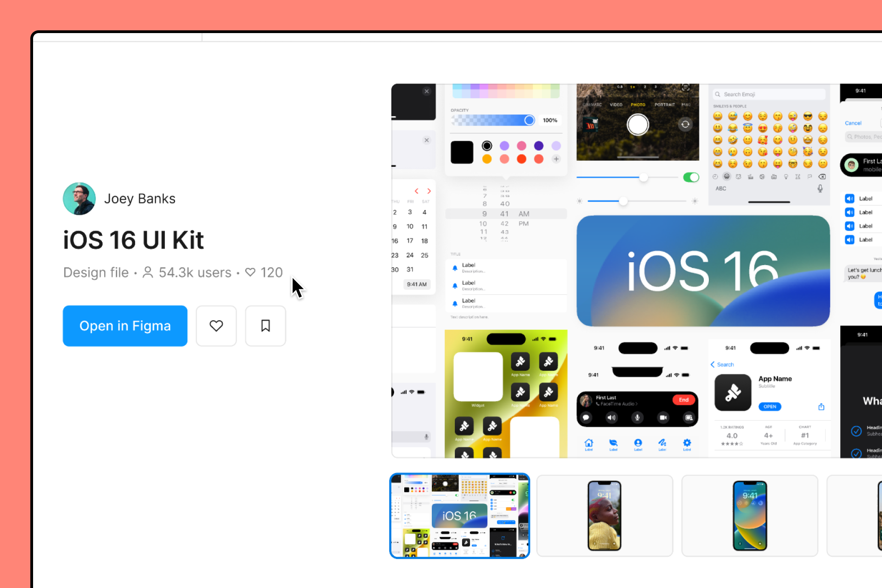Flip camera with the rotate icon
Viewport: 882px width, 588px height.
685,124
